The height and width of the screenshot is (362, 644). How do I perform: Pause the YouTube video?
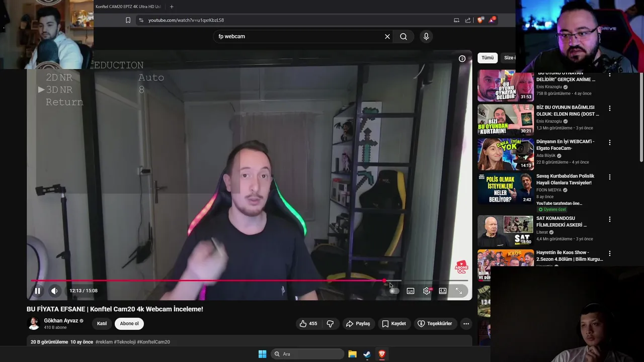click(x=37, y=291)
